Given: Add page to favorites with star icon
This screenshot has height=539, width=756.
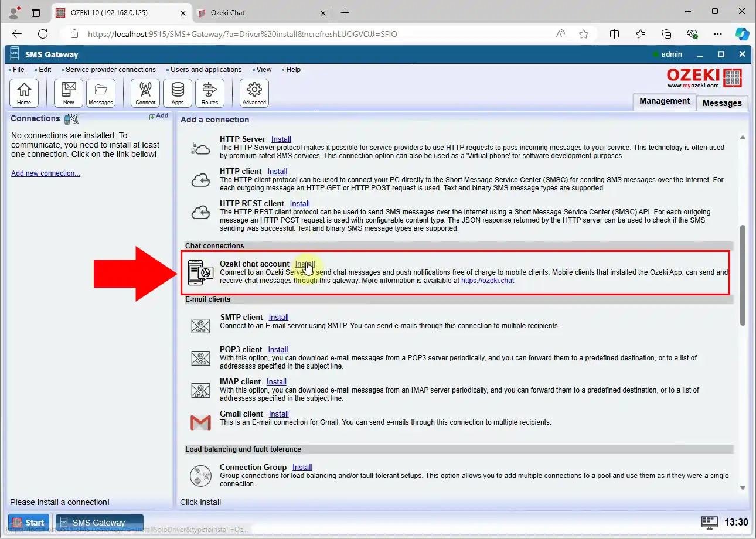Looking at the screenshot, I should coord(584,34).
